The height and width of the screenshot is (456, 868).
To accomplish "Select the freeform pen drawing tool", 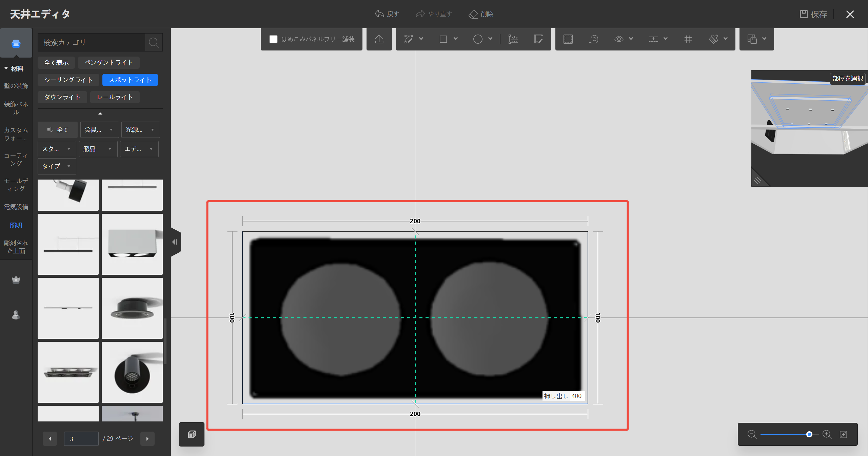I will pos(409,39).
